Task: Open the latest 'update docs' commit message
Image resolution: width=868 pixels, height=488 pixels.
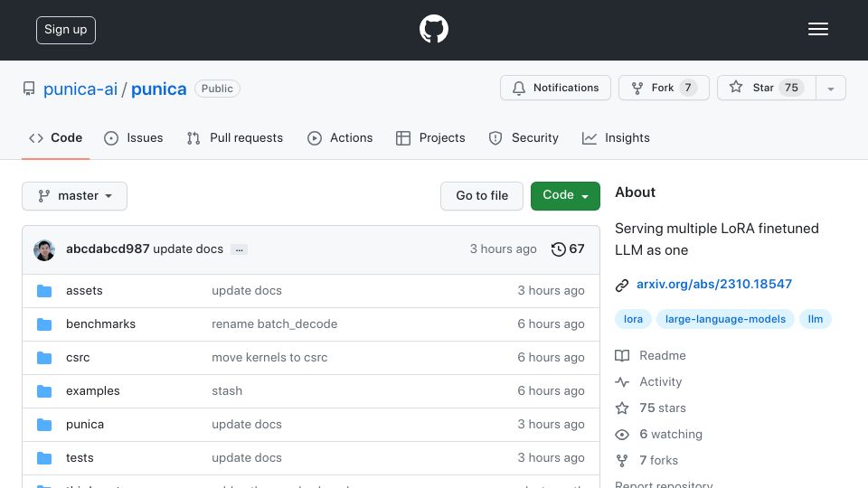Action: 188,249
